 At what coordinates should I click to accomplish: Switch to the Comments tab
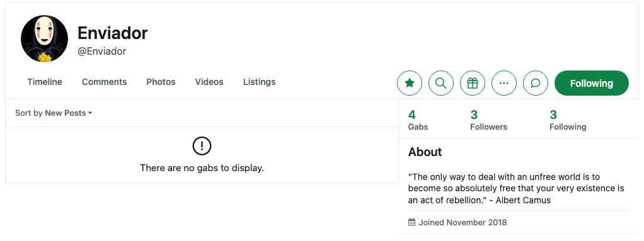pos(105,82)
